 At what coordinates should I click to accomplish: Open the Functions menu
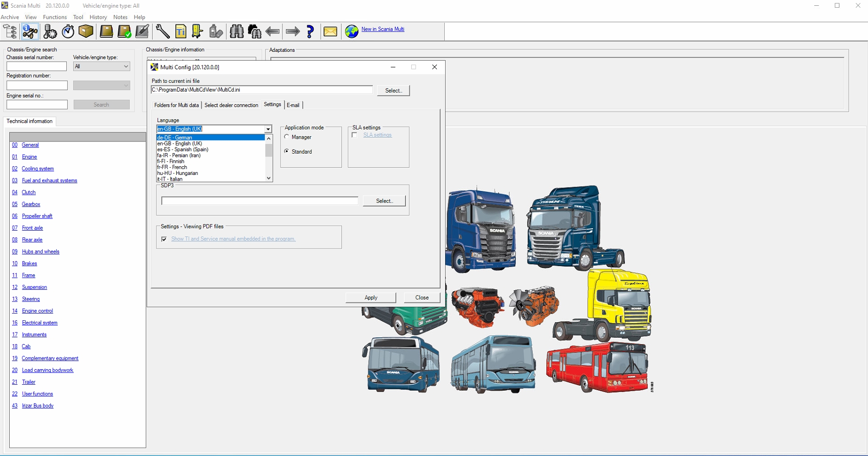coord(55,17)
